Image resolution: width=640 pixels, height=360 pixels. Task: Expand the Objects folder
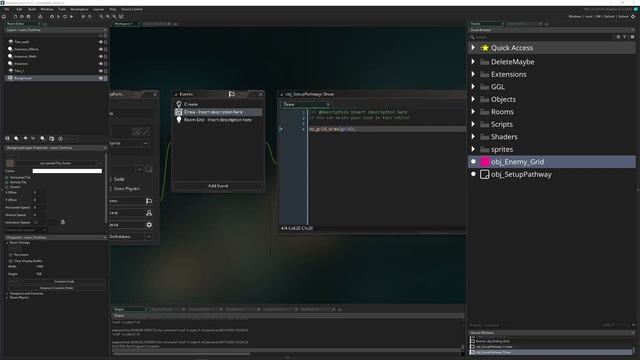473,99
